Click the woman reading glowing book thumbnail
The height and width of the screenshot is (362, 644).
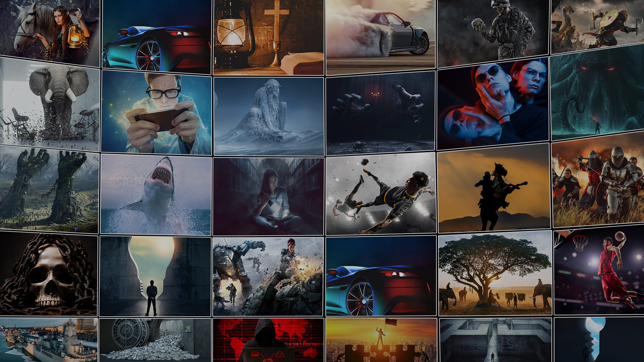tap(268, 197)
